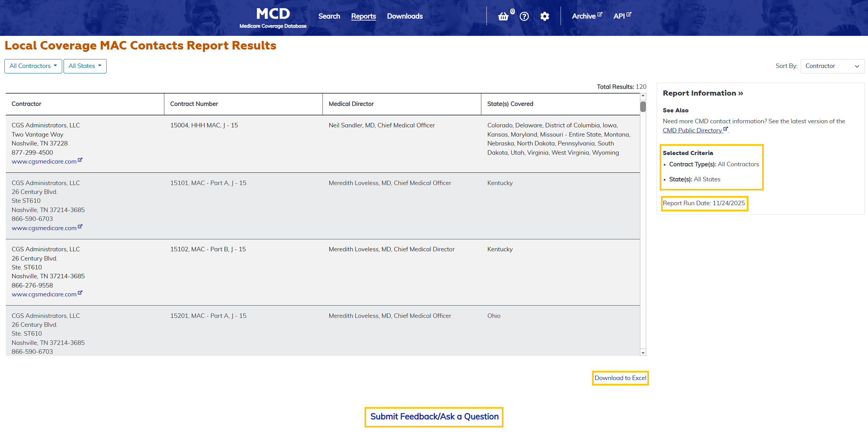Open the settings gear icon
This screenshot has height=435, width=868.
(545, 16)
